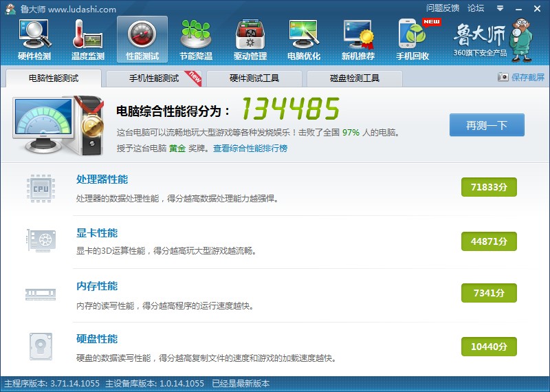Open 硬件检测 hardware detection

(x=34, y=40)
